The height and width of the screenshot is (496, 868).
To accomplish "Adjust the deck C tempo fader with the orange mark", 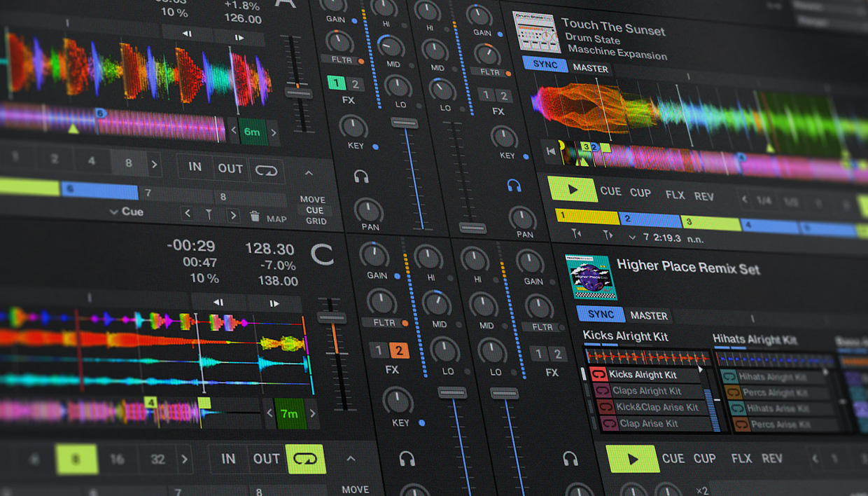I will coord(332,318).
